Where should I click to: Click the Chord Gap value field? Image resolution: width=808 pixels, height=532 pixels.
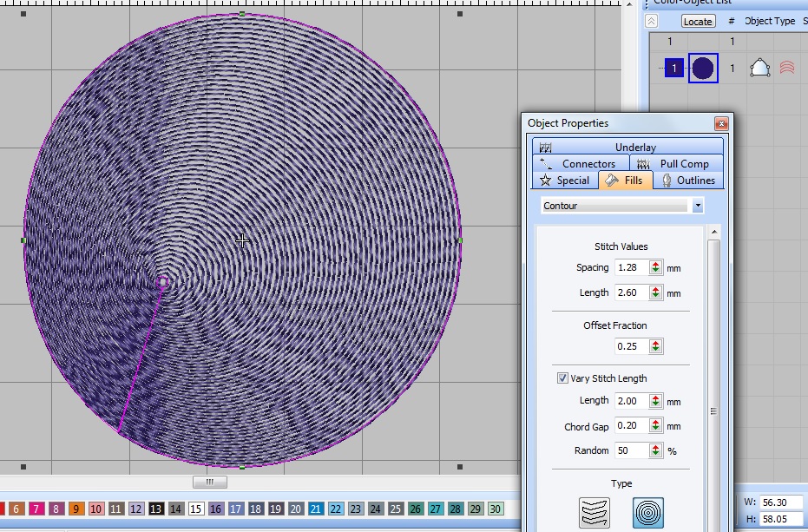click(x=630, y=426)
